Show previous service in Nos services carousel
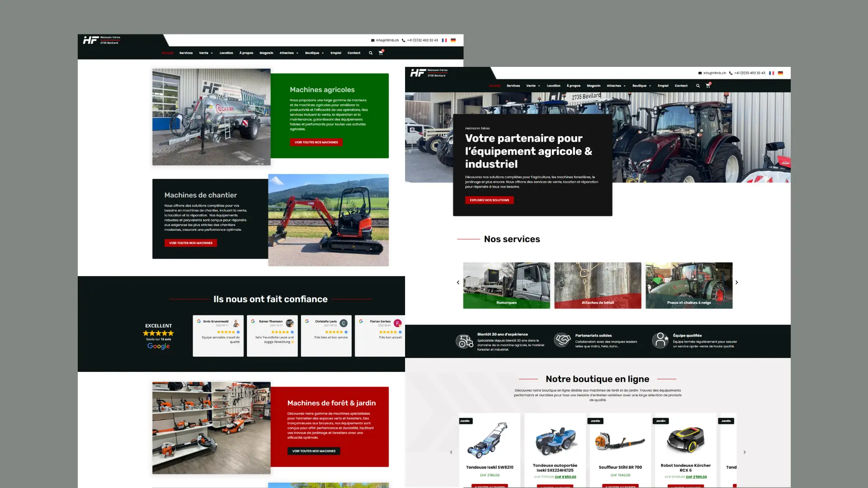The height and width of the screenshot is (488, 868). pyautogui.click(x=458, y=282)
